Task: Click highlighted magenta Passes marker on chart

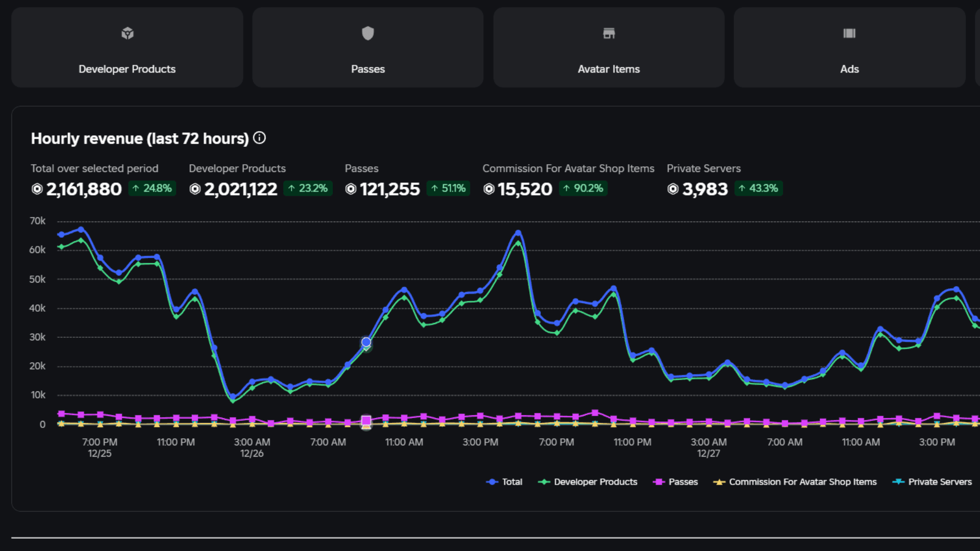Action: [366, 421]
